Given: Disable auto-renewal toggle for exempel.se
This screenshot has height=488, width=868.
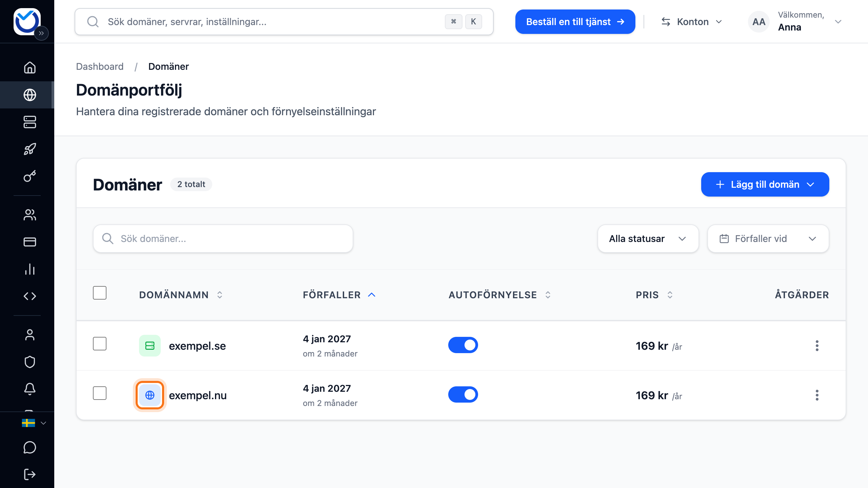Looking at the screenshot, I should [463, 345].
